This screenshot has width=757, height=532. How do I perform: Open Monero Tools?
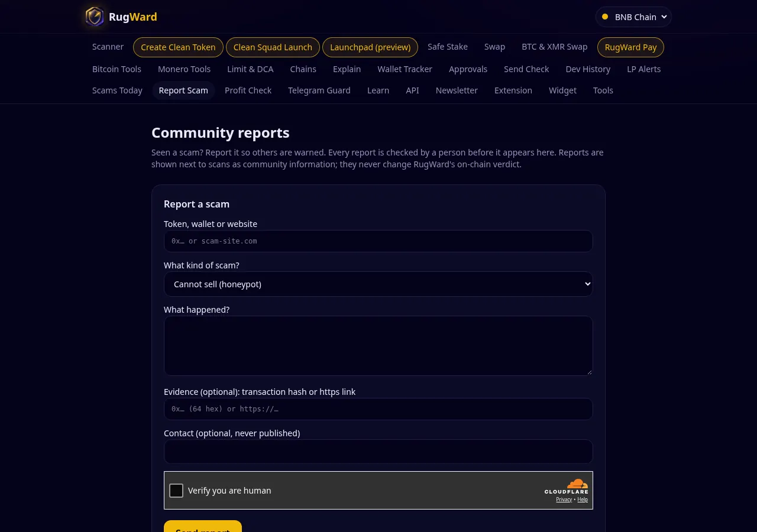184,69
